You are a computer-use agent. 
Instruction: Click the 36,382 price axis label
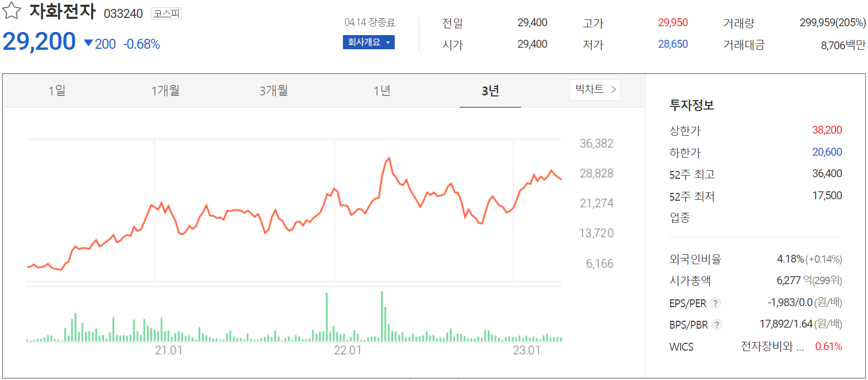click(x=596, y=144)
